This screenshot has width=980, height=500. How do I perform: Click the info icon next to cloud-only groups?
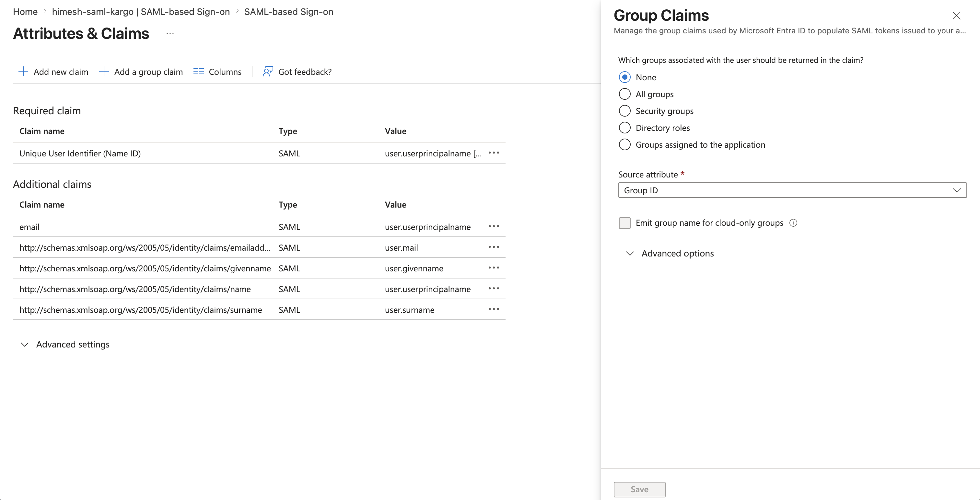(793, 223)
